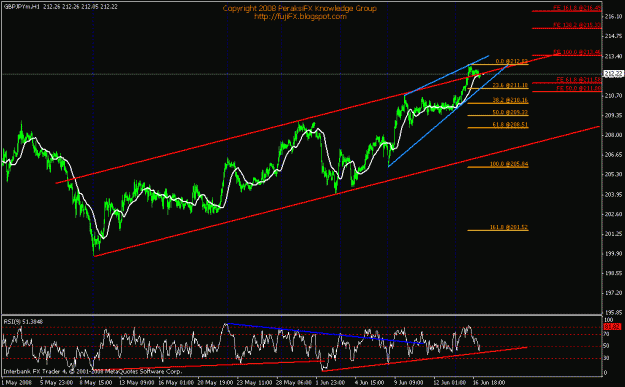Screen dimensions: 625x387
Task: Click the 0.0 Fibonacci retracement label
Action: point(511,61)
